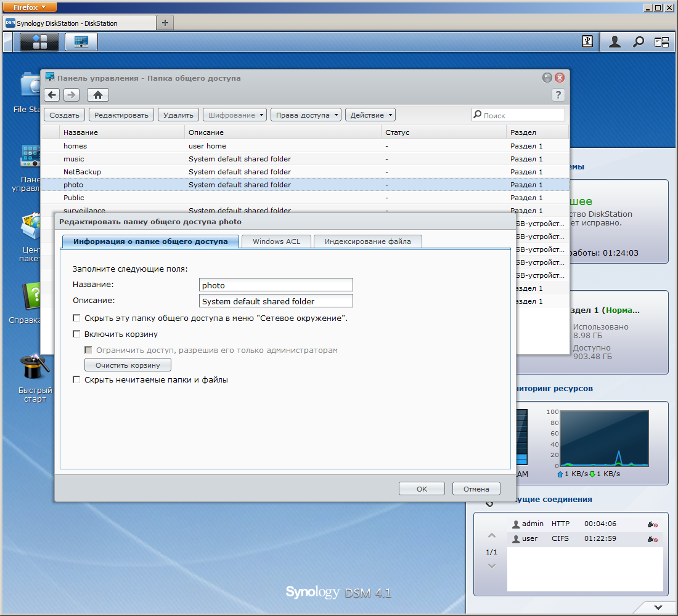The image size is (678, 616).
Task: Confirm the dialog with OK
Action: 422,489
